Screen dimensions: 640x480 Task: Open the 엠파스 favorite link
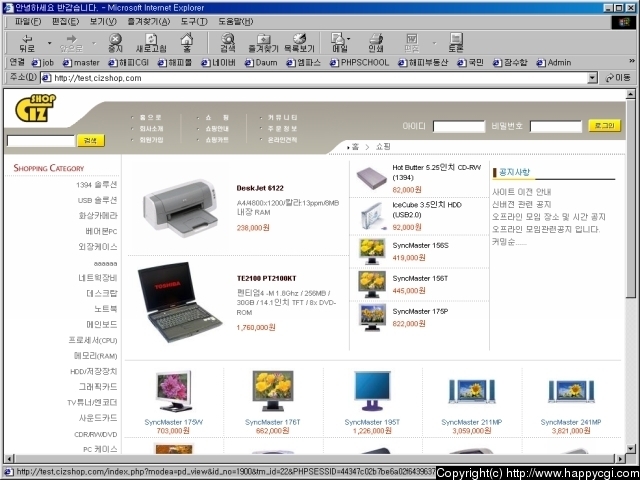tap(303, 62)
